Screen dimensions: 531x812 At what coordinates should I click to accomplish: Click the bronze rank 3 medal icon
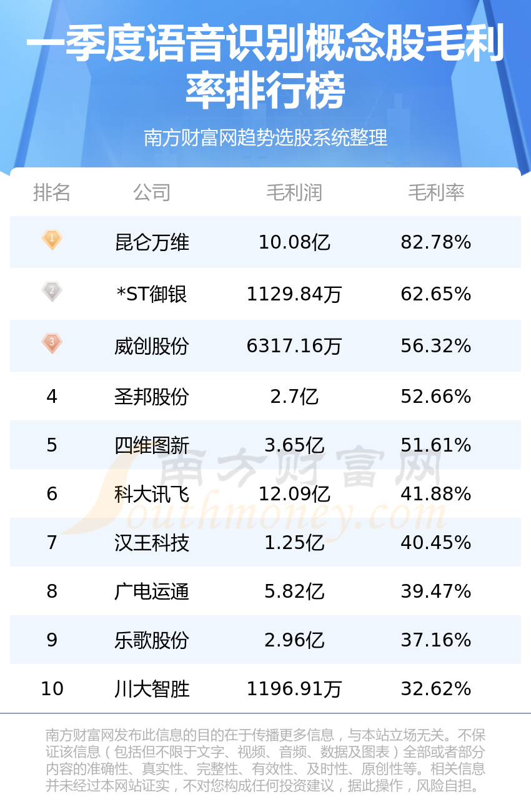click(52, 343)
